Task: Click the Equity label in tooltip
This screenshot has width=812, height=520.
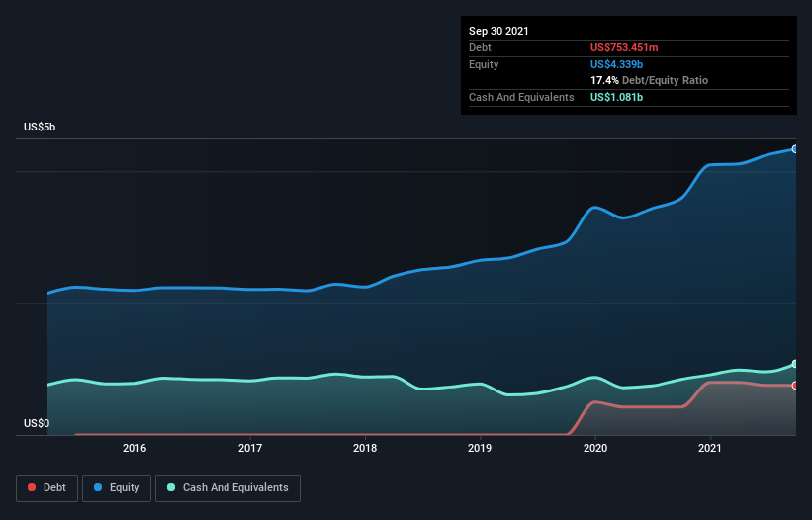Action: [x=484, y=64]
